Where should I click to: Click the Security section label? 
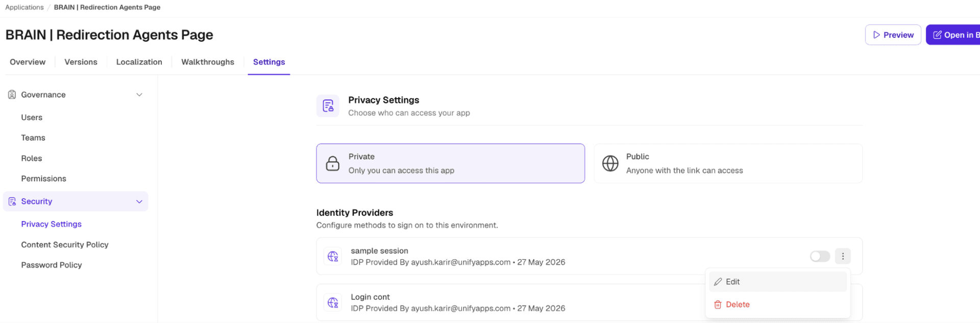pyautogui.click(x=37, y=202)
